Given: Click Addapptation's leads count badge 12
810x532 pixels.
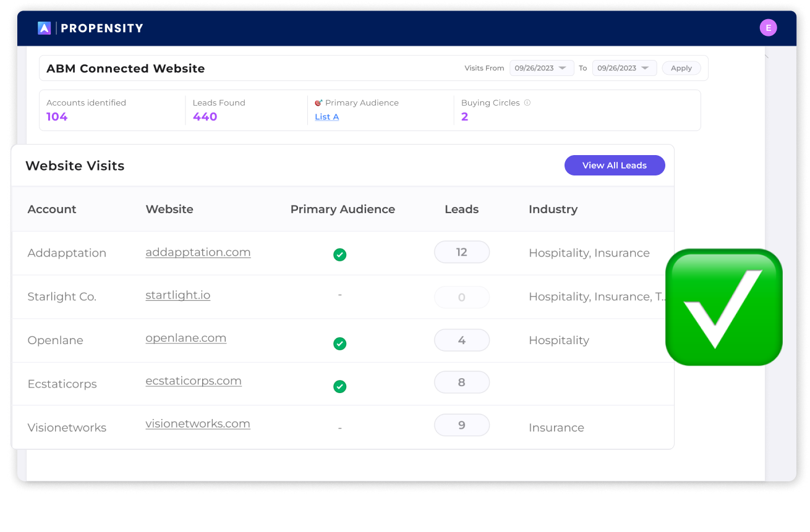Looking at the screenshot, I should pos(462,252).
